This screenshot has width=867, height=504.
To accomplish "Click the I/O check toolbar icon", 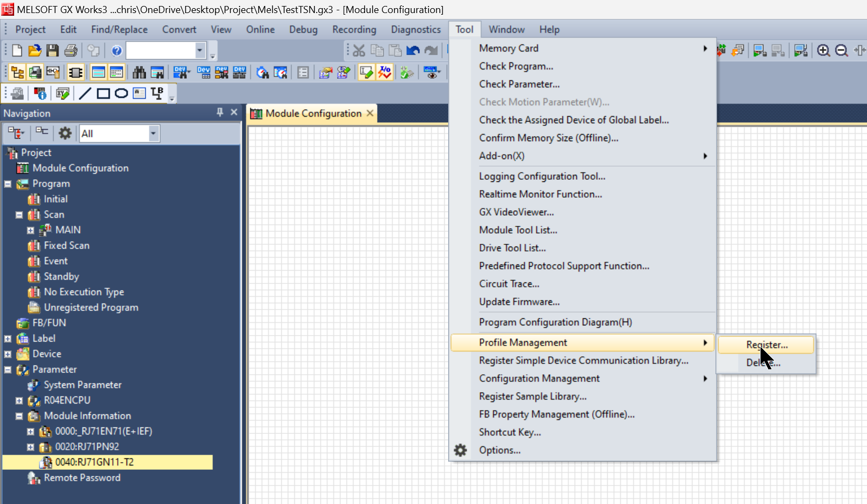I will click(x=385, y=72).
